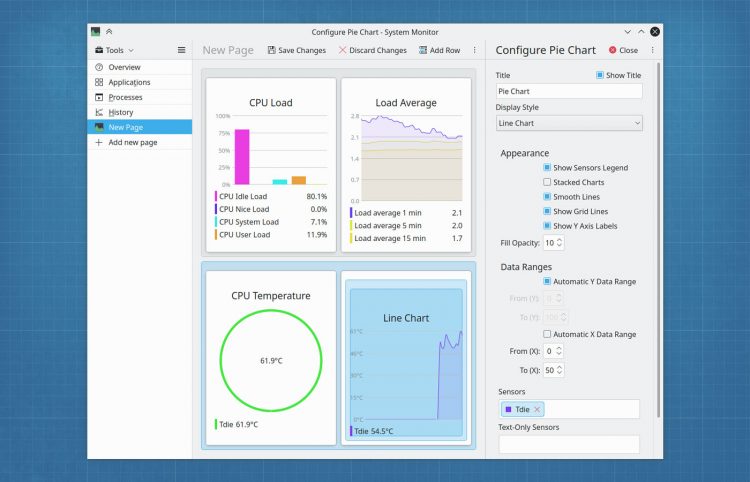This screenshot has width=750, height=482.
Task: Click the CPU Nice Load legend entry
Action: coord(271,209)
